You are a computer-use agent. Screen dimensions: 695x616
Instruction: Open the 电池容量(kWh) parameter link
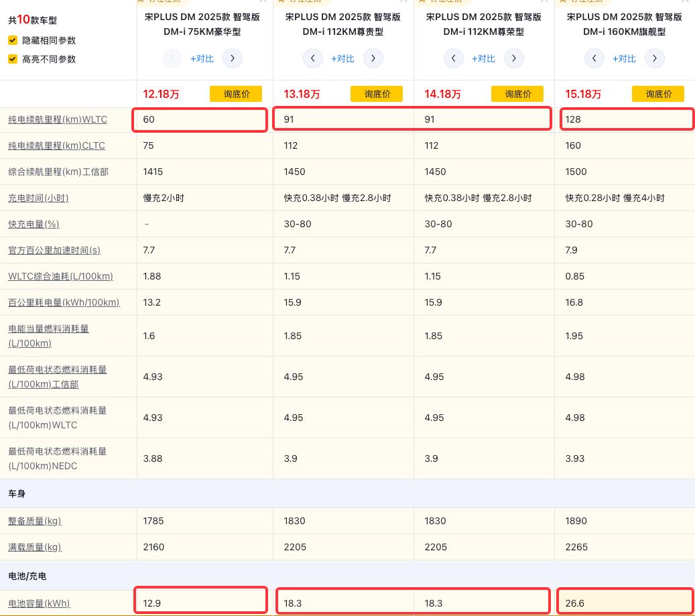tap(39, 603)
